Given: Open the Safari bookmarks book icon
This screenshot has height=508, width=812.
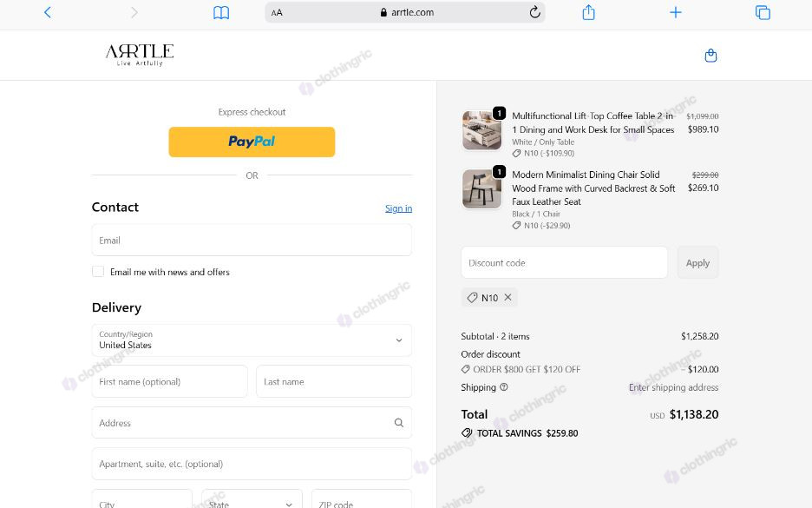Looking at the screenshot, I should point(221,12).
